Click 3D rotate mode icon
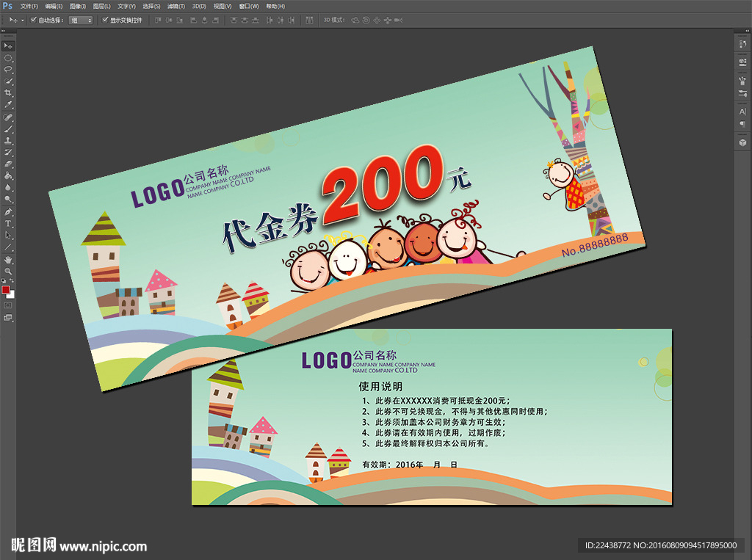The width and height of the screenshot is (752, 560). [355, 20]
